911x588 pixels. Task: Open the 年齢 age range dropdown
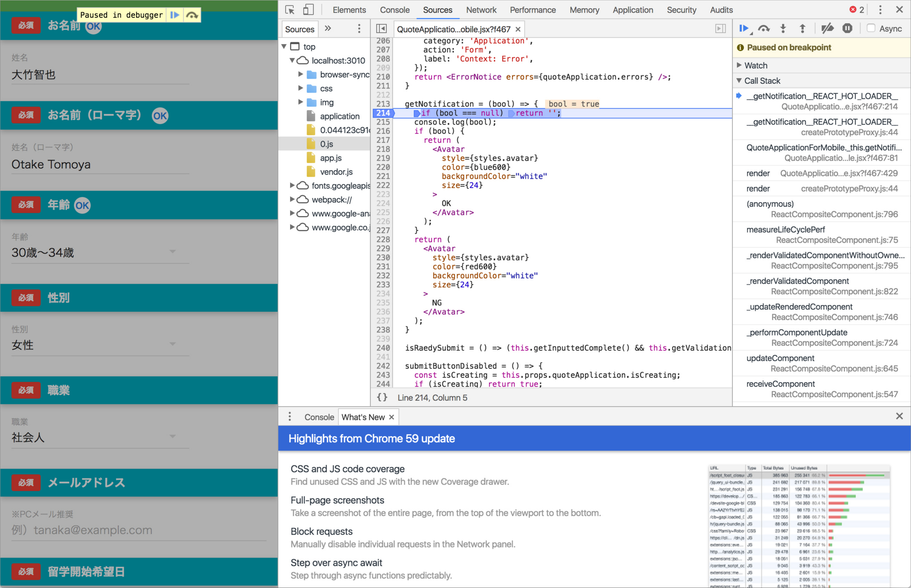(x=100, y=252)
